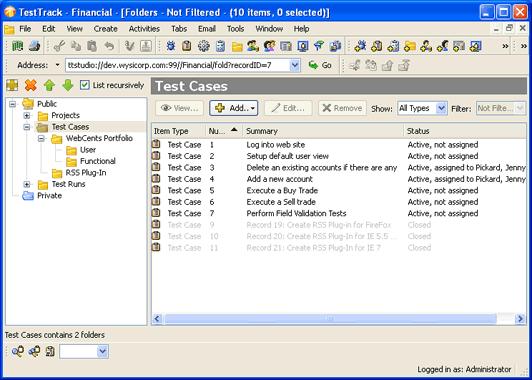
Task: Click the horizontal scrollbar thumb below list
Action: [x=330, y=319]
